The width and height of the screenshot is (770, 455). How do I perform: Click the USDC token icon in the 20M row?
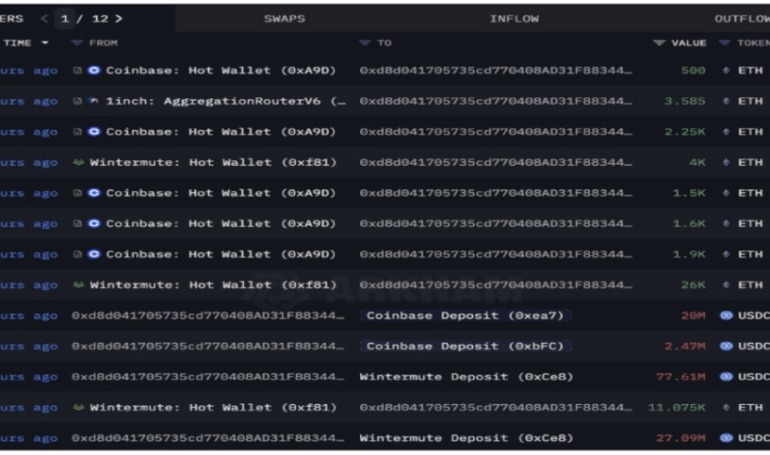[726, 315]
